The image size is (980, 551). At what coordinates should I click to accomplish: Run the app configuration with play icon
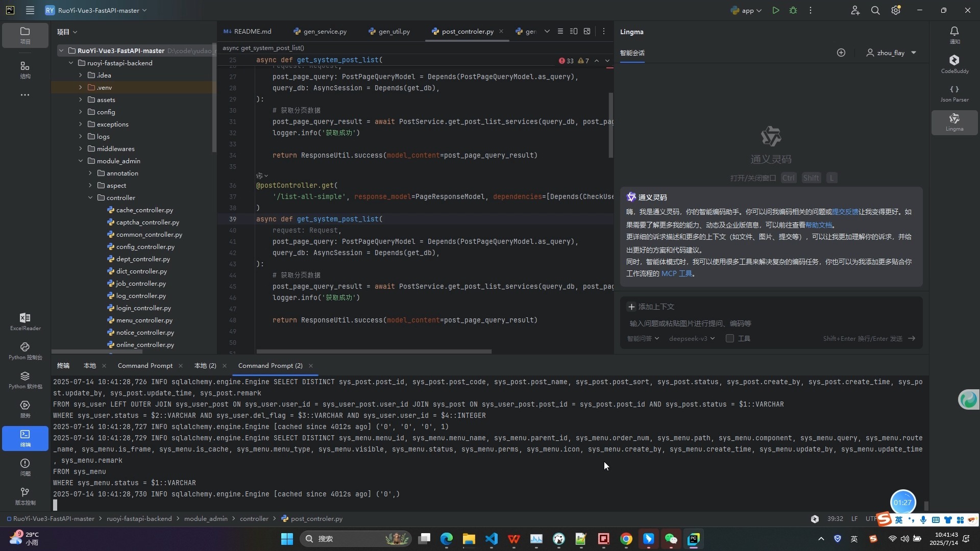pyautogui.click(x=775, y=10)
